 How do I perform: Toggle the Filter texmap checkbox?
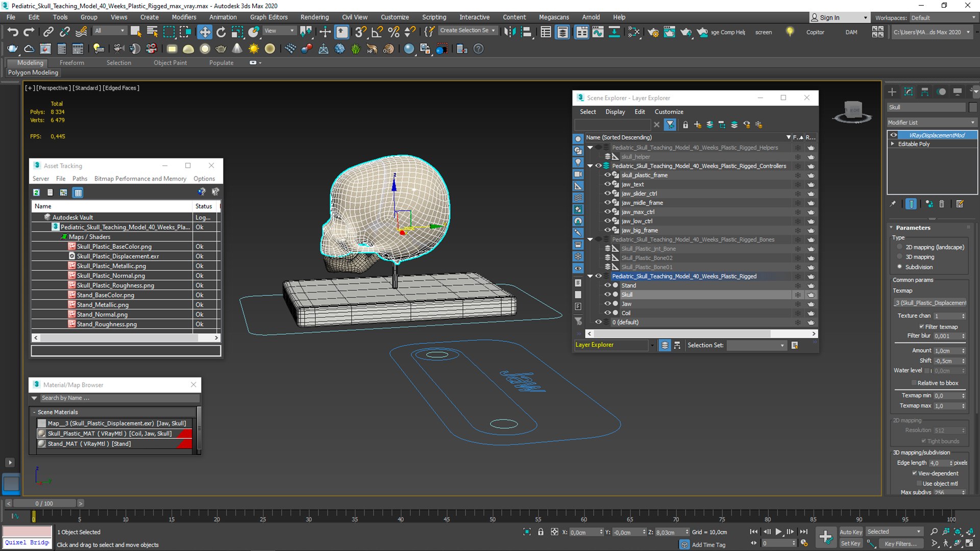click(921, 327)
